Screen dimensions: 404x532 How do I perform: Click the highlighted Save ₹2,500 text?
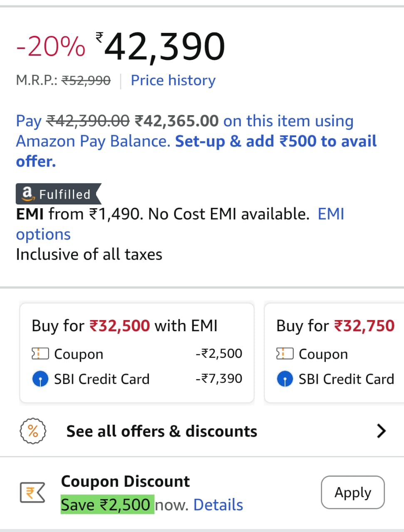point(107,504)
